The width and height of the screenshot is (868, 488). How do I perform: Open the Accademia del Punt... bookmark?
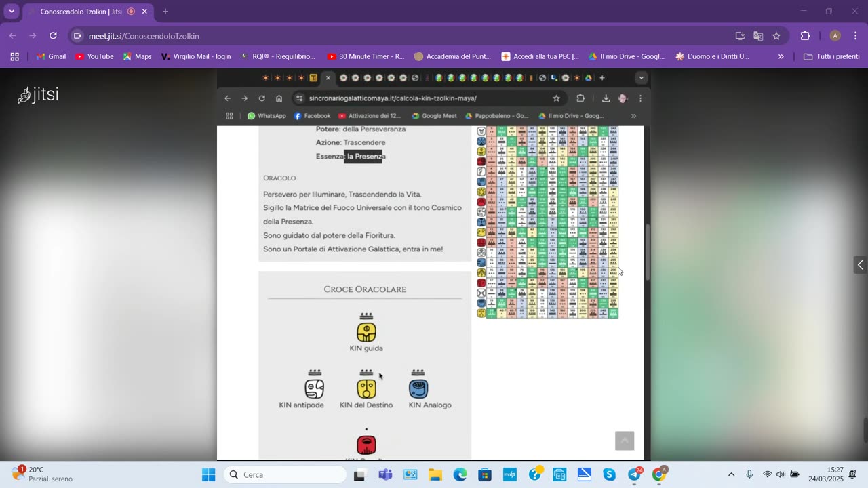point(452,56)
